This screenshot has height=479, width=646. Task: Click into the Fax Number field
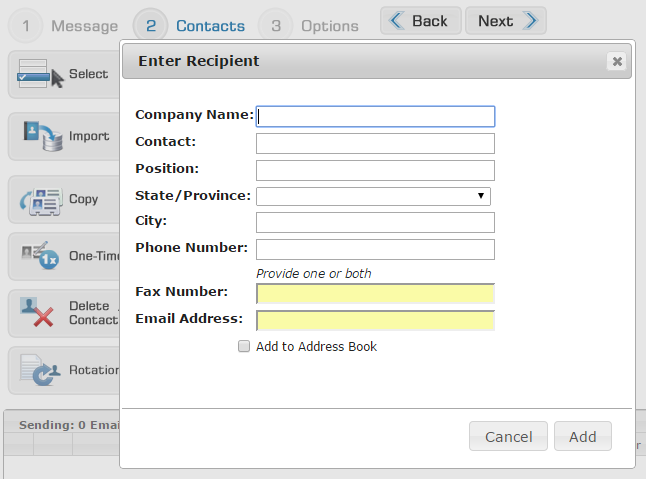click(375, 293)
